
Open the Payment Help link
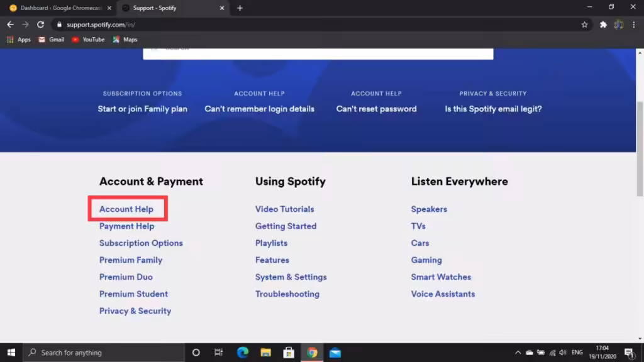(x=126, y=226)
